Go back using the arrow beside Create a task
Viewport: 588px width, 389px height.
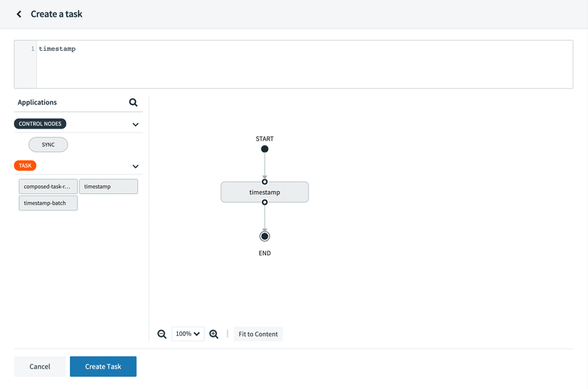tap(19, 14)
